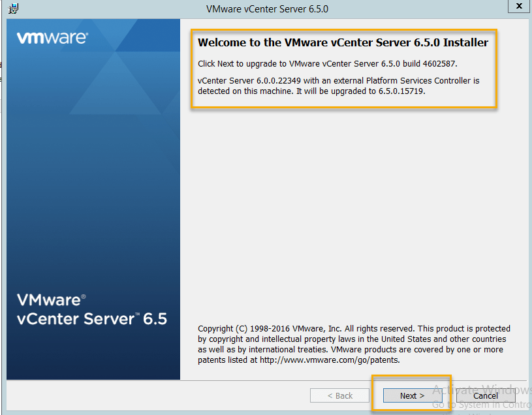This screenshot has height=415, width=532.
Task: Click the title bar text VMware vCenter Server 6.5.0
Action: coord(267,8)
